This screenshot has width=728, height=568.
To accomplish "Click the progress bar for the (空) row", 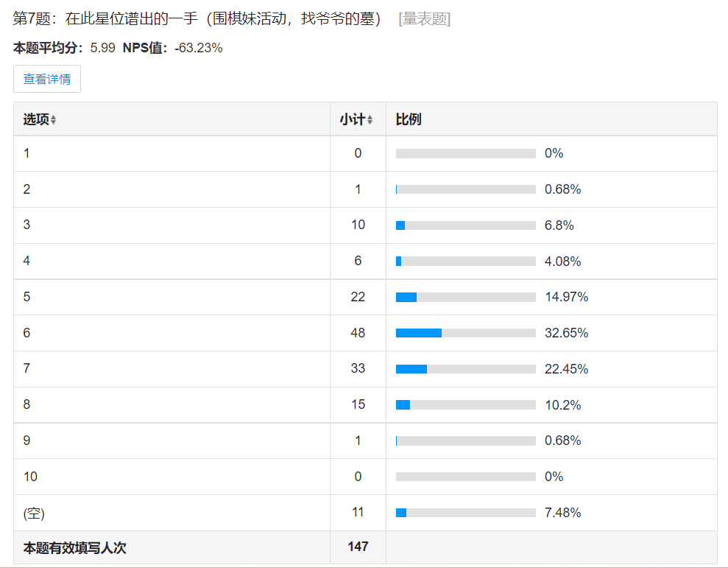I will [x=465, y=513].
